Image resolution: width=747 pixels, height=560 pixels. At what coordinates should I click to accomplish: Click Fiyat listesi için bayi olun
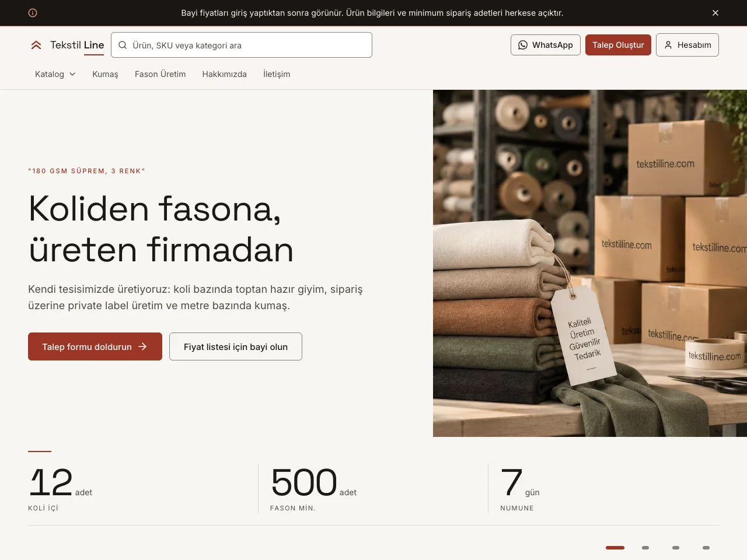[x=236, y=346]
